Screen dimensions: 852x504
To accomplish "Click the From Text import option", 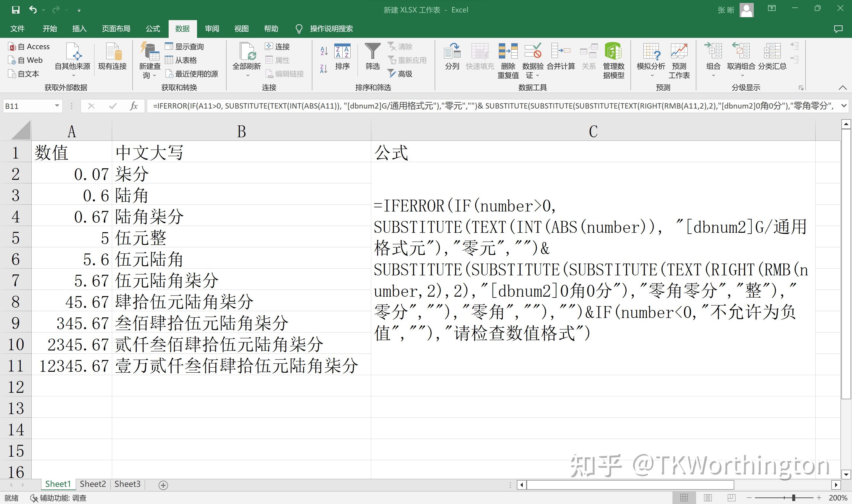I will coord(23,74).
